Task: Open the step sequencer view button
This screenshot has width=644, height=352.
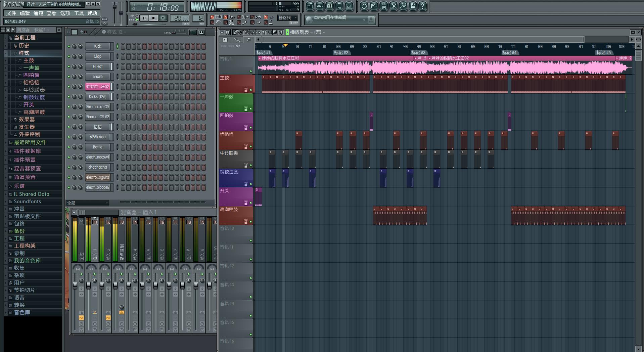Action: point(320,6)
